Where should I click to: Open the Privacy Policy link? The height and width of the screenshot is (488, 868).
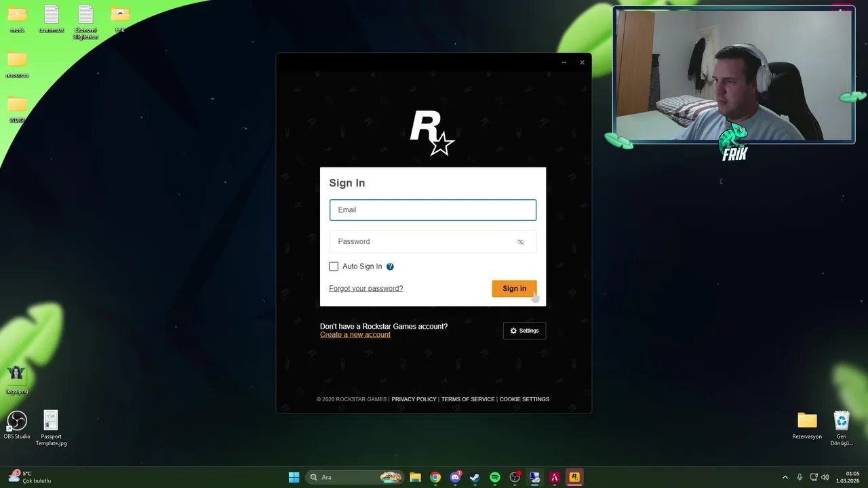pos(414,399)
